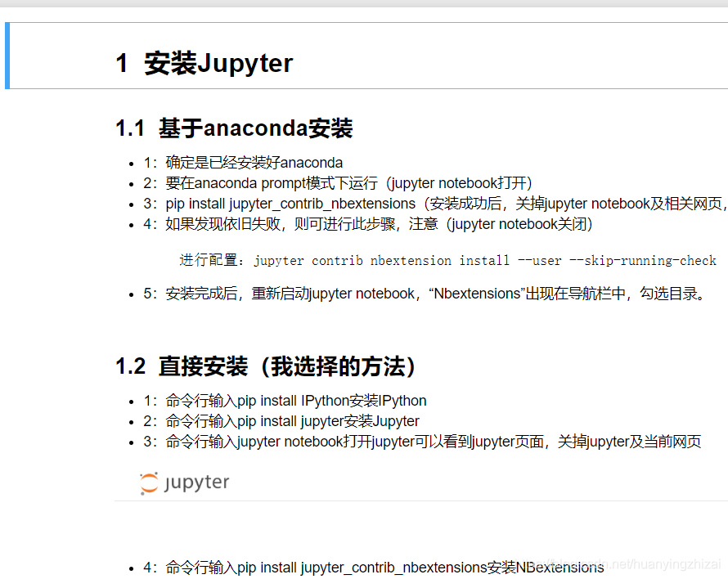Click the 'Nbextensions' quoted word in step 5
The height and width of the screenshot is (579, 728).
coord(477,294)
